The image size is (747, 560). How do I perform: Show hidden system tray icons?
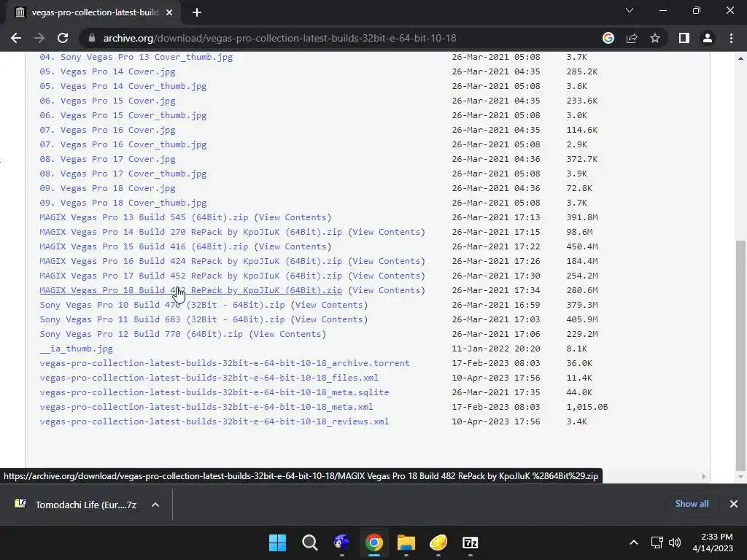pos(634,542)
